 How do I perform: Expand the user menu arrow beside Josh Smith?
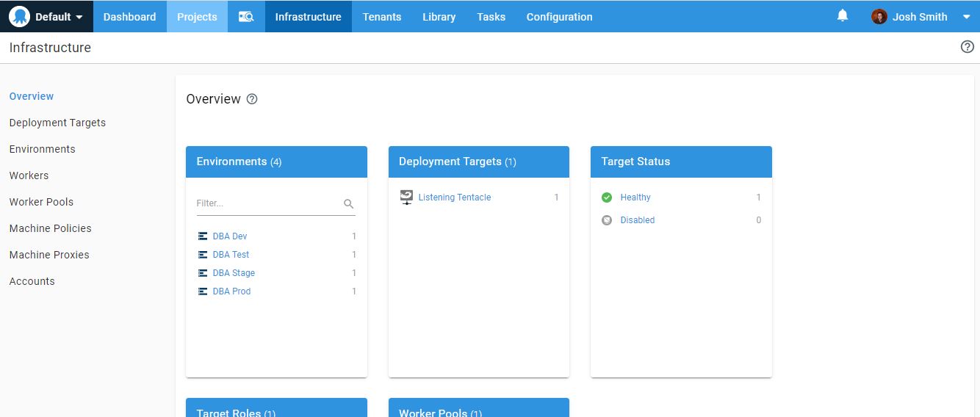pos(966,17)
